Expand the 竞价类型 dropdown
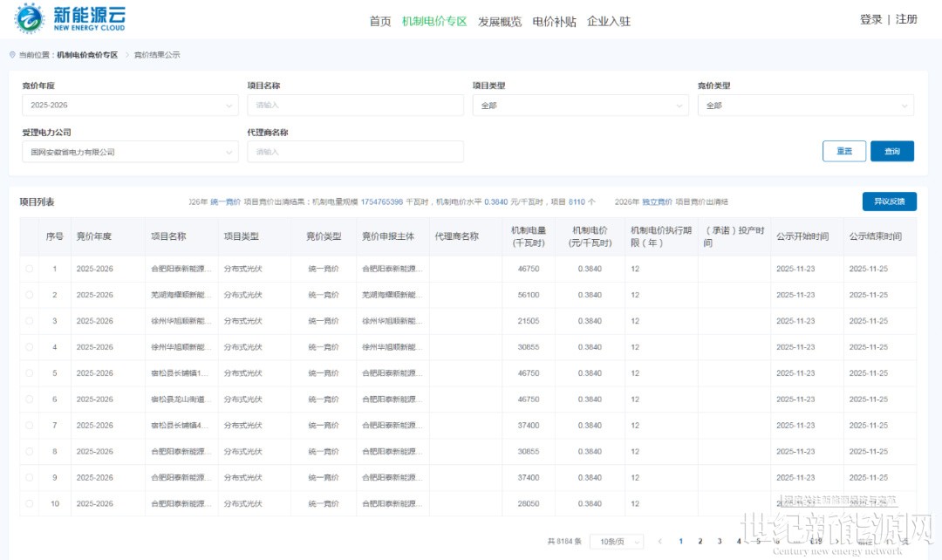This screenshot has width=942, height=560. point(805,106)
